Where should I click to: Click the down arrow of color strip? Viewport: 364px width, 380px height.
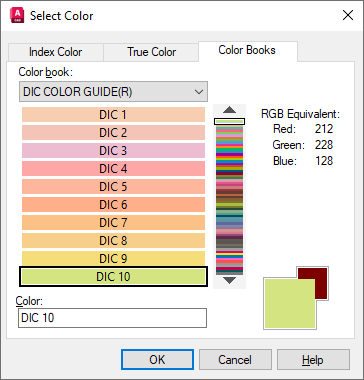tap(229, 280)
